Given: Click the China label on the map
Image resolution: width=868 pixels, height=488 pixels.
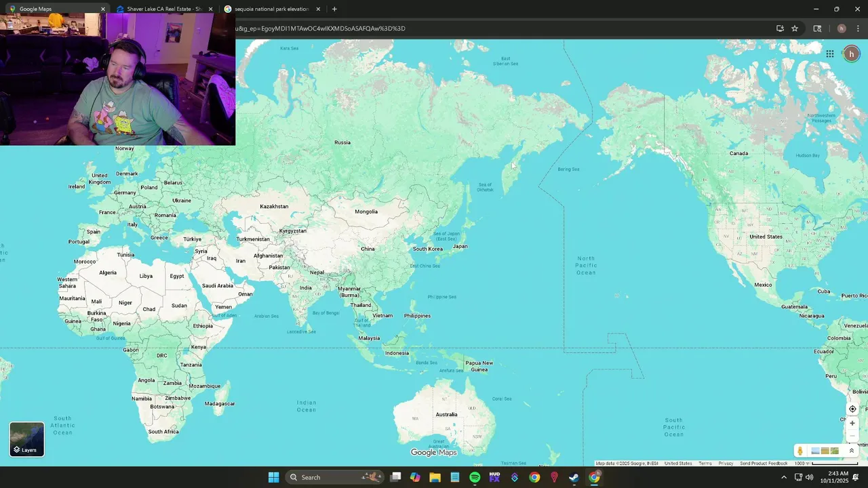Looking at the screenshot, I should pyautogui.click(x=368, y=249).
